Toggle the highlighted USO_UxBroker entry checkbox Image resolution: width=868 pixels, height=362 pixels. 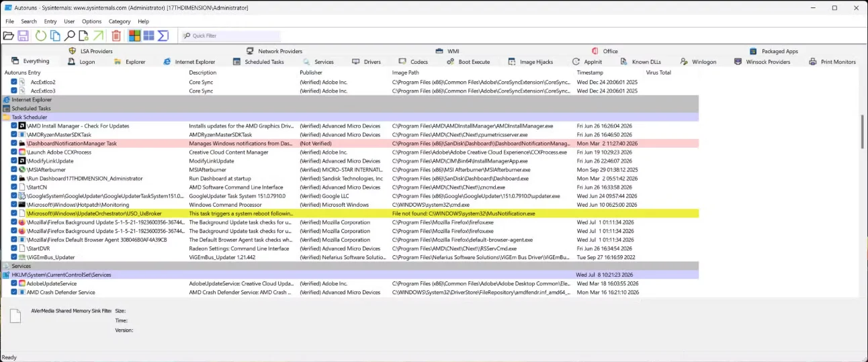pyautogui.click(x=14, y=214)
